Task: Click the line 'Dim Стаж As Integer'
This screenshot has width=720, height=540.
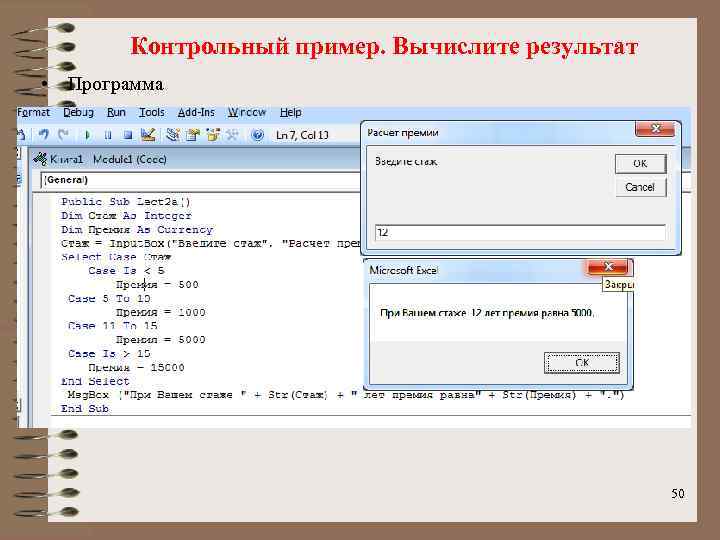Action: (x=126, y=215)
